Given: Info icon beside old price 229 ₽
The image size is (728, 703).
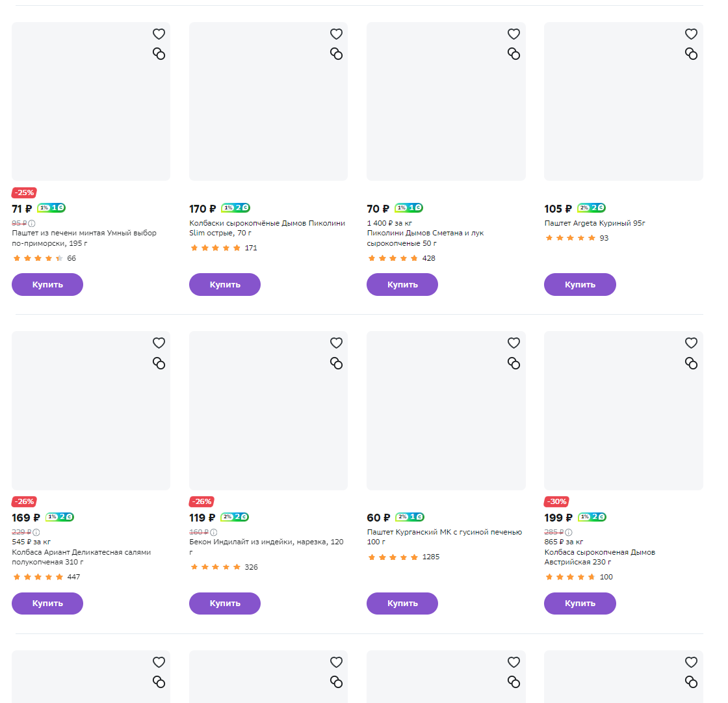Looking at the screenshot, I should tap(36, 533).
